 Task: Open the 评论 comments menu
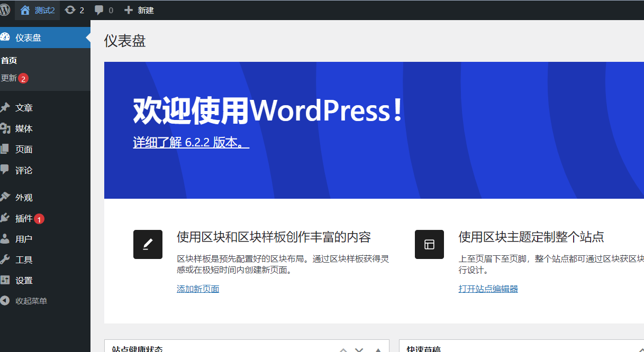click(24, 171)
